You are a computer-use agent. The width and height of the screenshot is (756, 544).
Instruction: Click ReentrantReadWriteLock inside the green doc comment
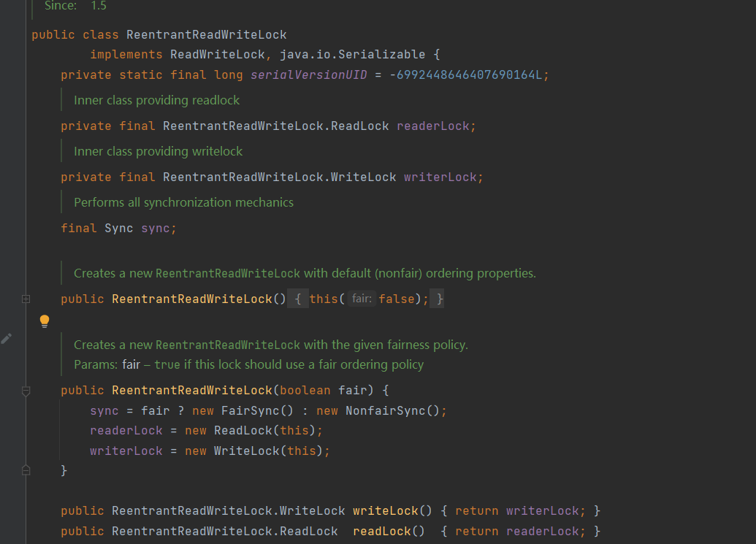coord(227,273)
